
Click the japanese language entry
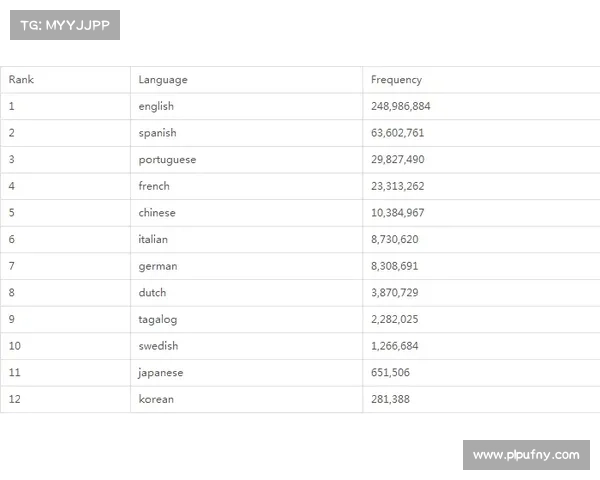(161, 373)
